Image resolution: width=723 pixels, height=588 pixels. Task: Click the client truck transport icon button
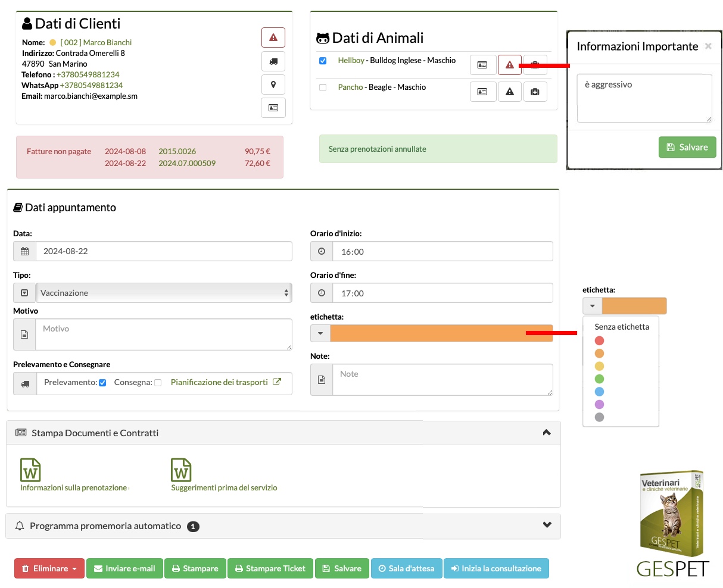[x=273, y=61]
